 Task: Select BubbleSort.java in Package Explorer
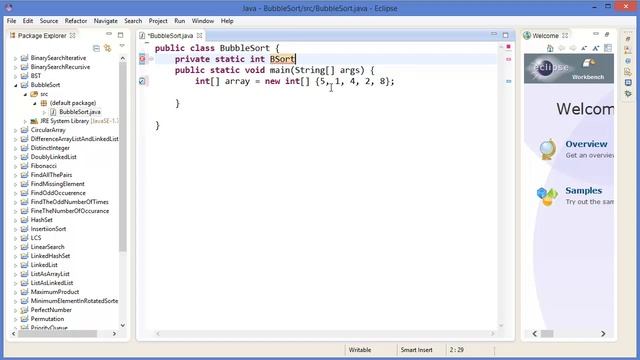pyautogui.click(x=80, y=112)
